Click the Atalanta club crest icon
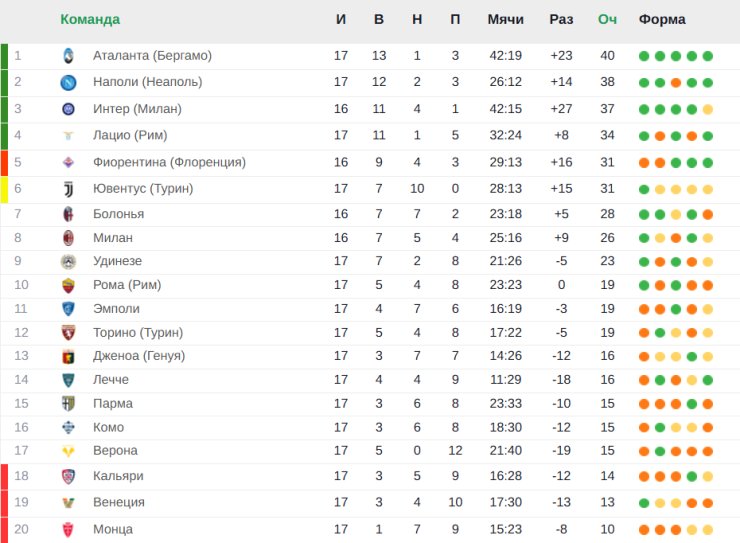This screenshot has height=543, width=740. coord(68,56)
